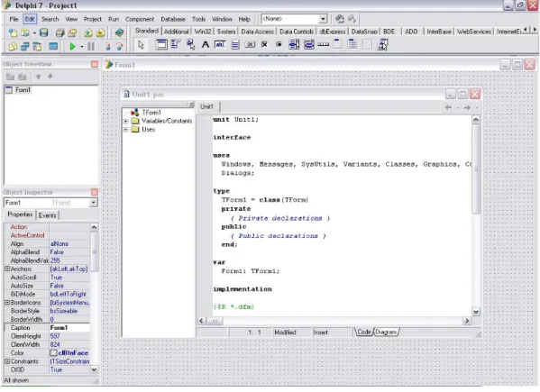The width and height of the screenshot is (540, 392).
Task: Click Remove File from Project icon
Action: (x=100, y=32)
